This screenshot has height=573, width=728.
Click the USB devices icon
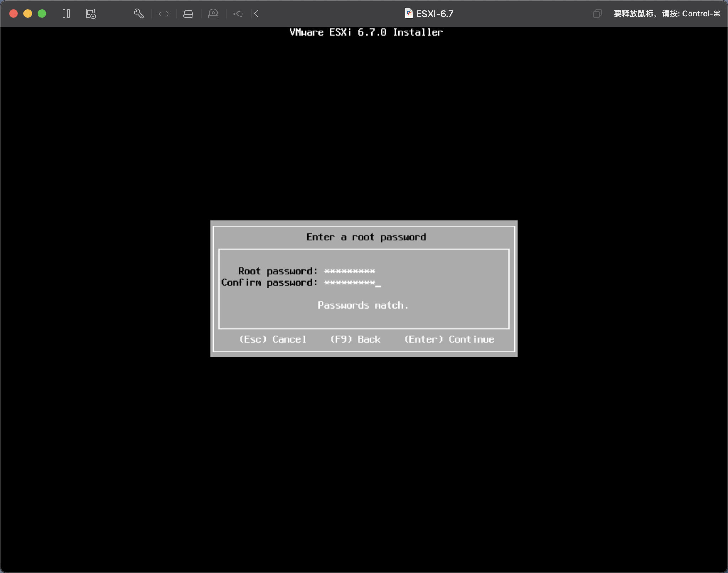(238, 14)
